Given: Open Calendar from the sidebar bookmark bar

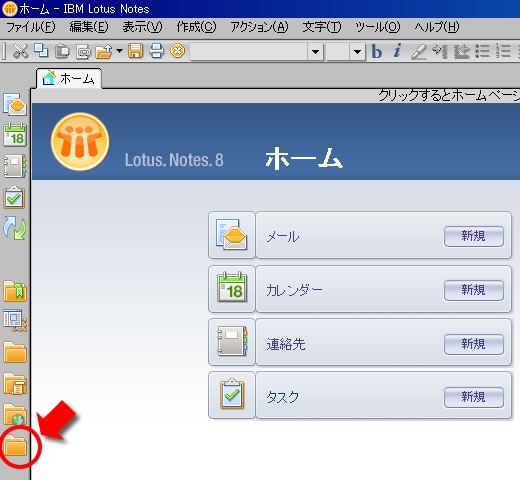Looking at the screenshot, I should click(x=15, y=135).
